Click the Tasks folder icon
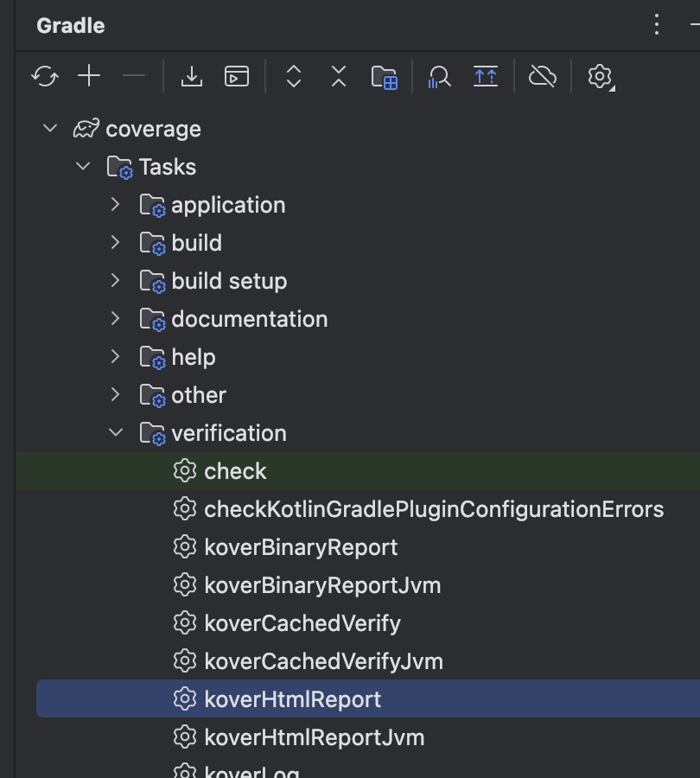The width and height of the screenshot is (700, 778). 120,167
